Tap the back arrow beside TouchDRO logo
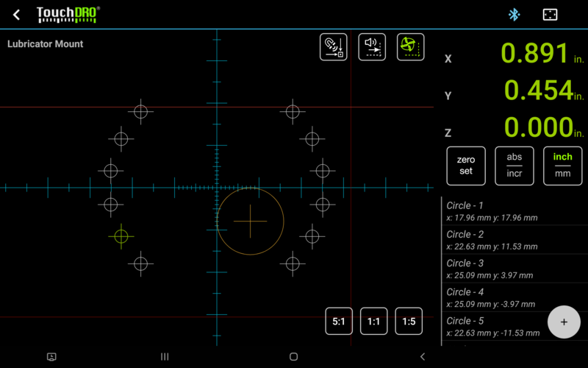 click(x=16, y=15)
